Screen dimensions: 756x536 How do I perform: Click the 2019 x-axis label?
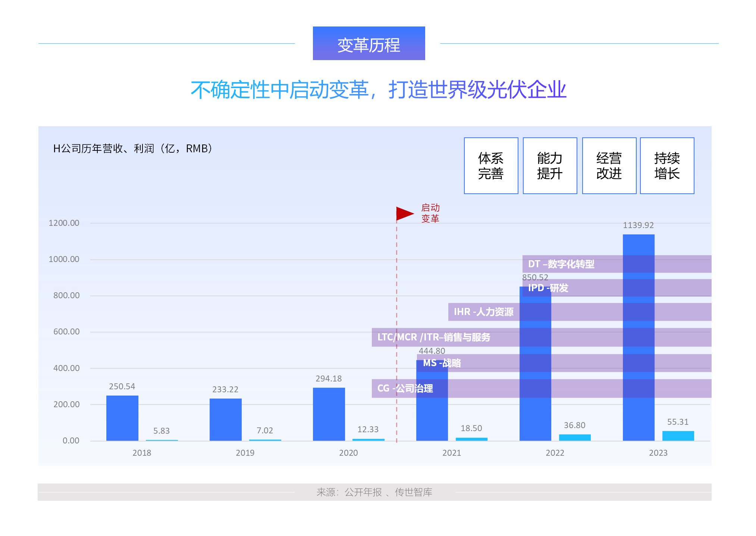pyautogui.click(x=245, y=453)
